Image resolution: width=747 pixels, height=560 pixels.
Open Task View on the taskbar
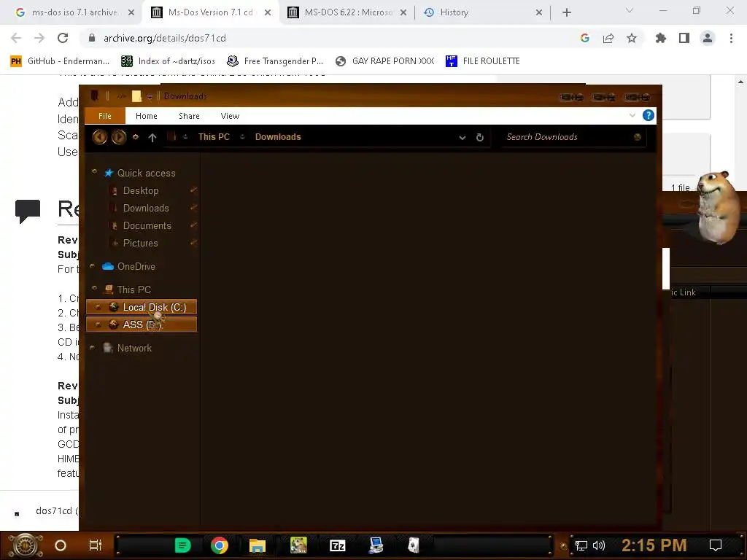[x=96, y=545]
